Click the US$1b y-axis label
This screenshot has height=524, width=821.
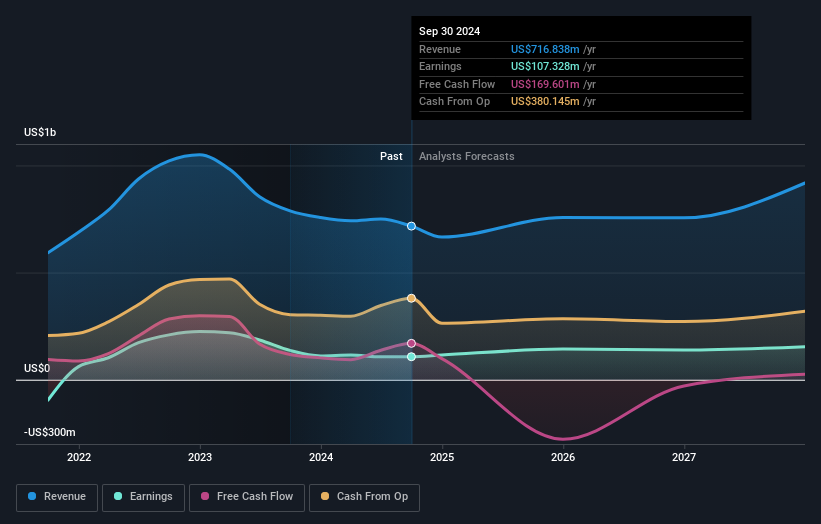tap(40, 132)
